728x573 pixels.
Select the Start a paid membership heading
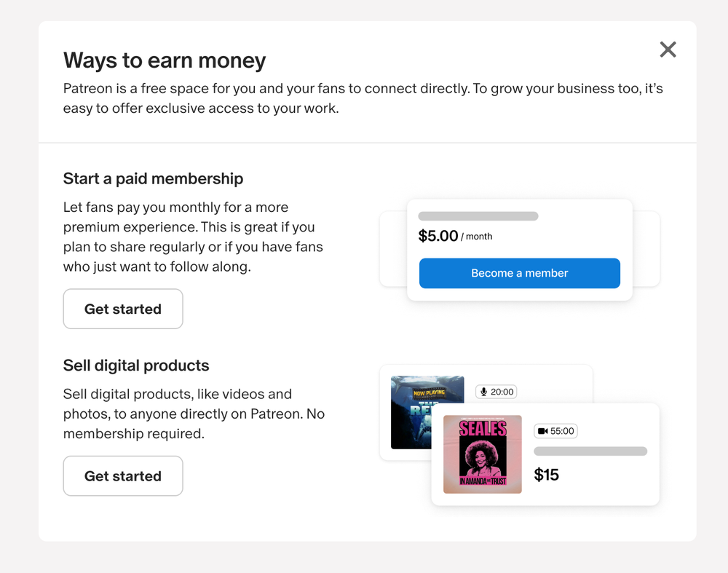(x=153, y=178)
